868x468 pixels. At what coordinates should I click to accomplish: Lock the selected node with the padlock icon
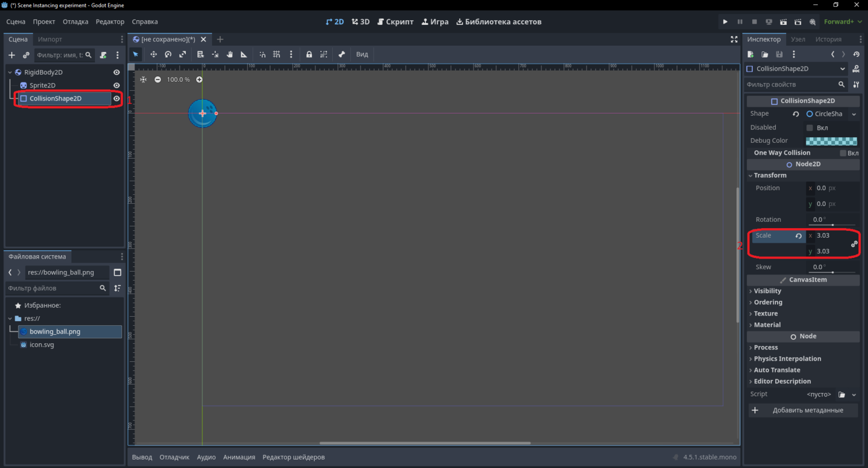(x=309, y=54)
